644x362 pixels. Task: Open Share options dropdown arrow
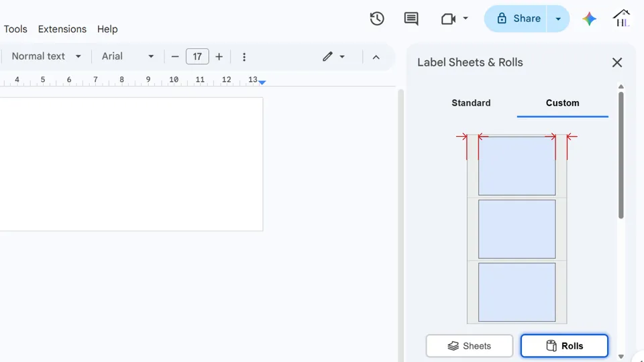[558, 19]
